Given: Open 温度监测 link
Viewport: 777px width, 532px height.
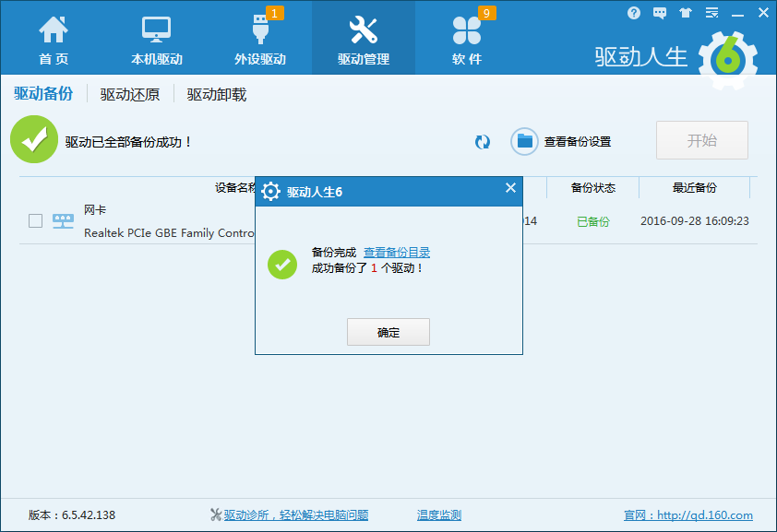Looking at the screenshot, I should coord(439,515).
